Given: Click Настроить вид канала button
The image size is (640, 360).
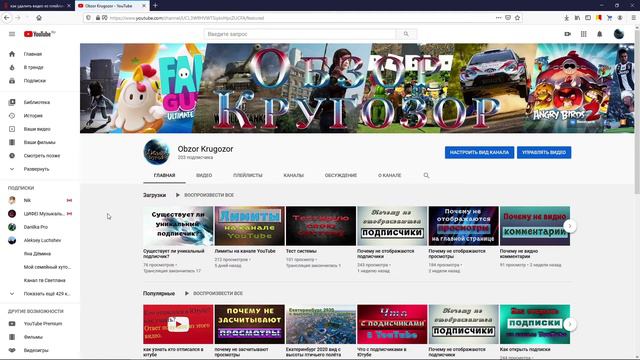Looking at the screenshot, I should pyautogui.click(x=479, y=152).
